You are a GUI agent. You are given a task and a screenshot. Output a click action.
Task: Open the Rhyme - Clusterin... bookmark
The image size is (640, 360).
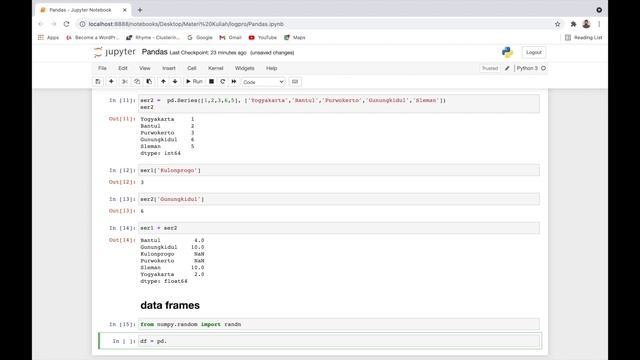click(x=153, y=38)
